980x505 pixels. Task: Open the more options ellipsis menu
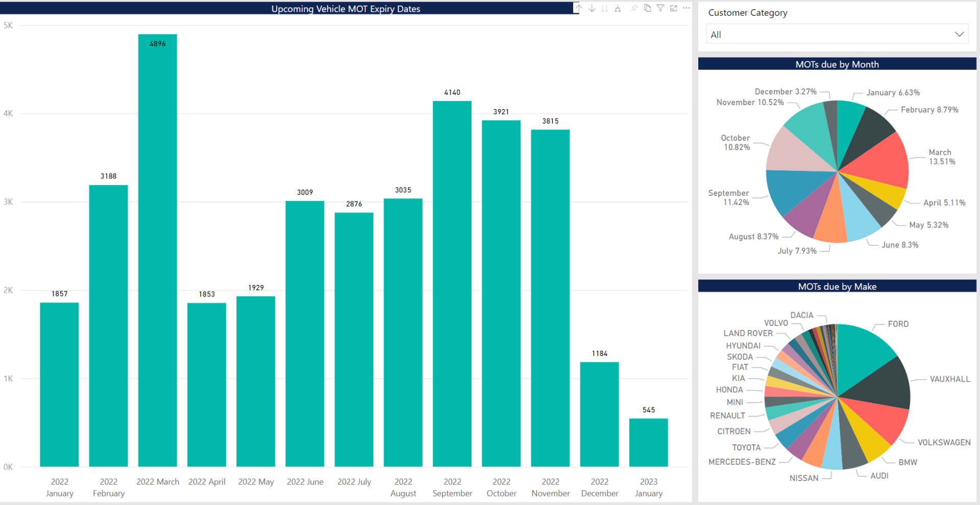click(x=687, y=8)
